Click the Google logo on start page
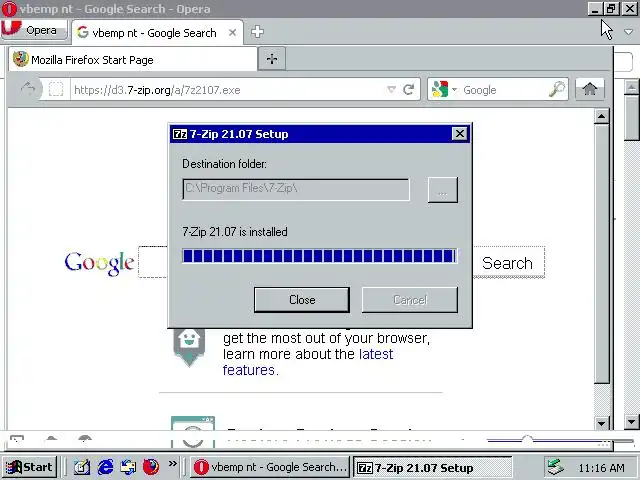640x480 pixels. pos(99,262)
